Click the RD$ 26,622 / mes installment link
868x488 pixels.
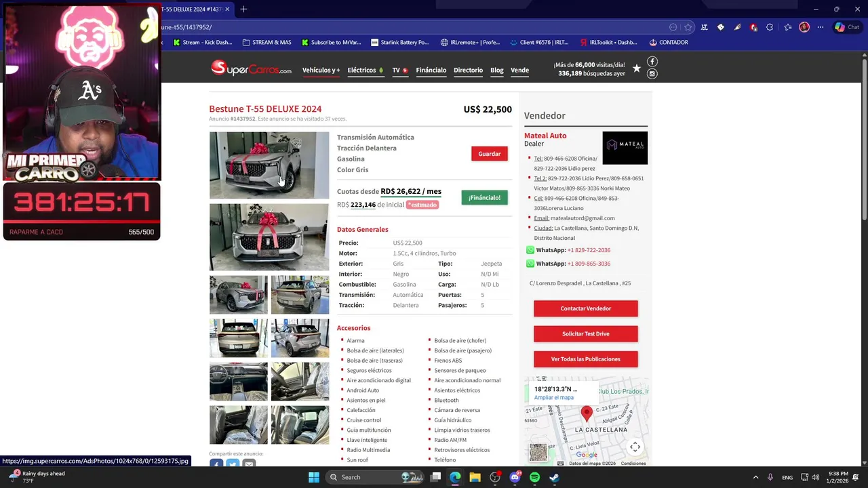coord(411,191)
